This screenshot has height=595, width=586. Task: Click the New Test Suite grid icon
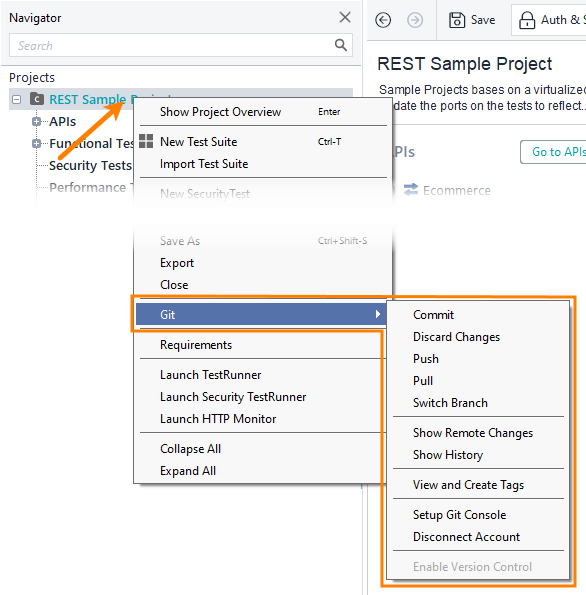tap(146, 141)
